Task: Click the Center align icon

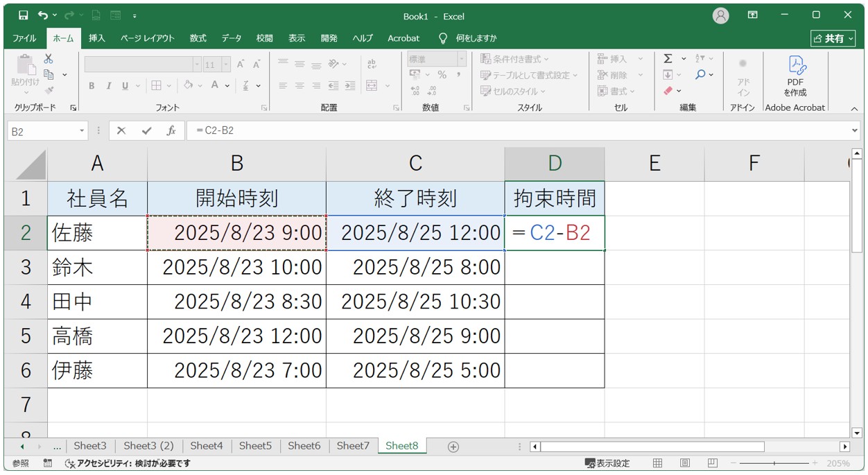Action: point(300,85)
